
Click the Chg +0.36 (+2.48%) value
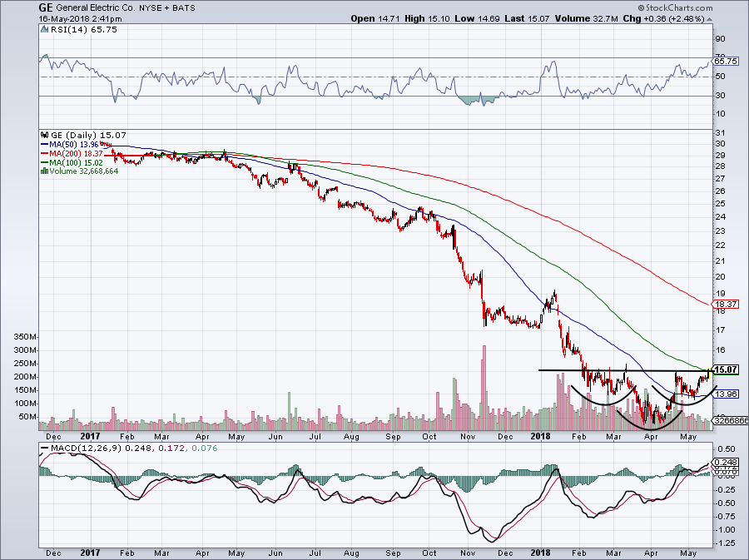(x=664, y=18)
